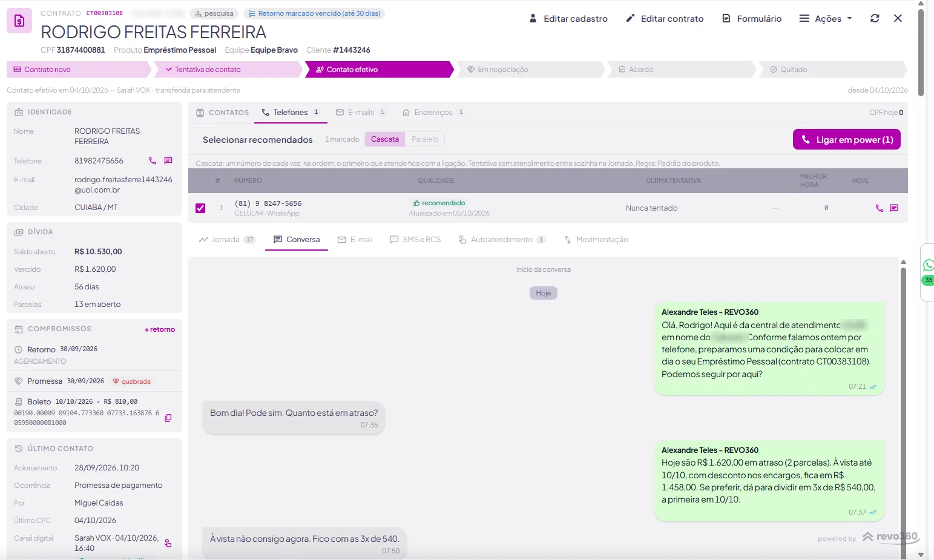The image size is (934, 560).
Task: Select the Contato efetivo stage
Action: (x=379, y=70)
